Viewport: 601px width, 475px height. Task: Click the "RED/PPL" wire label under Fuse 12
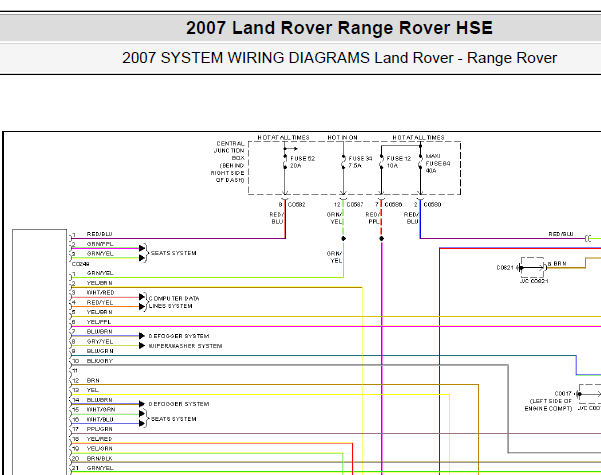tap(372, 218)
